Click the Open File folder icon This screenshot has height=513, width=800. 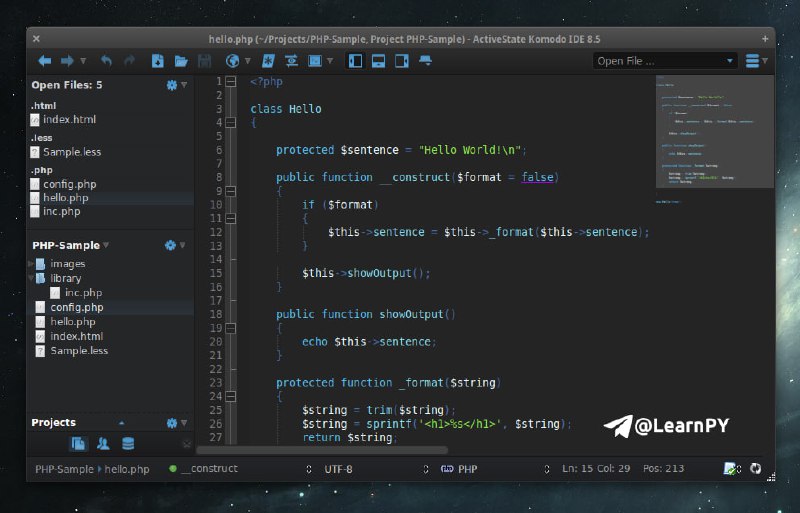[x=181, y=61]
